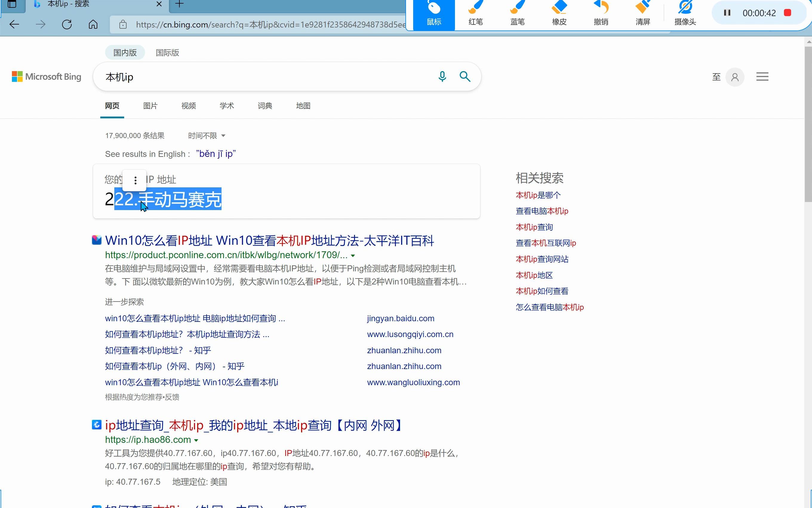Image resolution: width=812 pixels, height=508 pixels.
Task: Select the 词典 tab
Action: pyautogui.click(x=265, y=106)
